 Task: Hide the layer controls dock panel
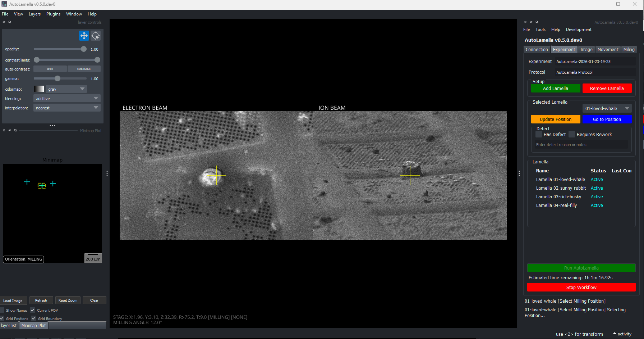pos(4,22)
